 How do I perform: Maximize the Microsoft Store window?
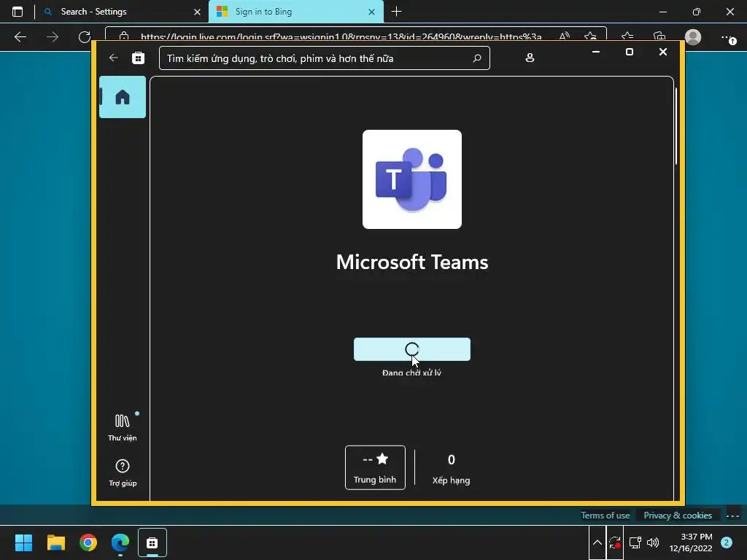pyautogui.click(x=630, y=52)
